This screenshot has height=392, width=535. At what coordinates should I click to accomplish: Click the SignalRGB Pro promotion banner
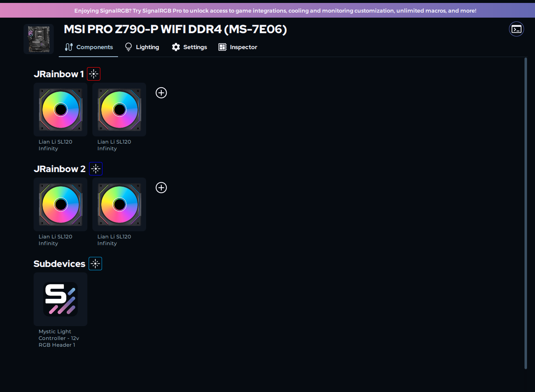[267, 10]
